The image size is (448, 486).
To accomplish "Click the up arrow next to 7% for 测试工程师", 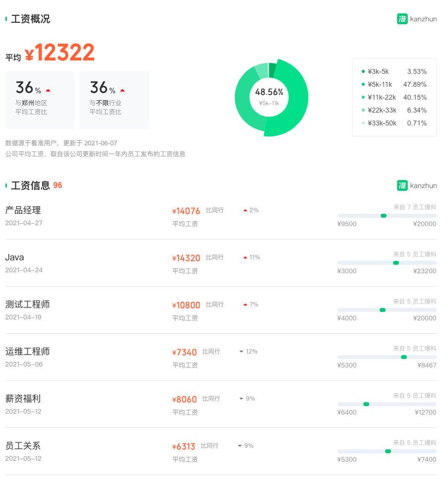I will [245, 304].
